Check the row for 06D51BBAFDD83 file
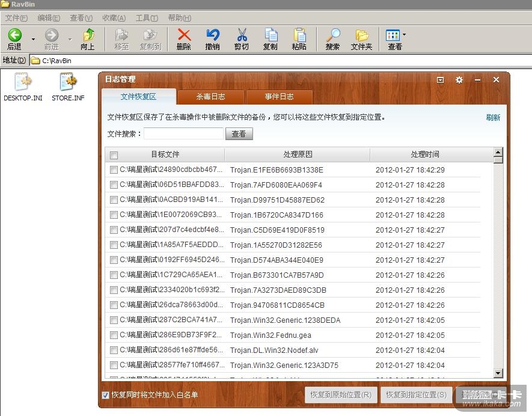Viewport: 532px width, 416px height. coord(114,185)
